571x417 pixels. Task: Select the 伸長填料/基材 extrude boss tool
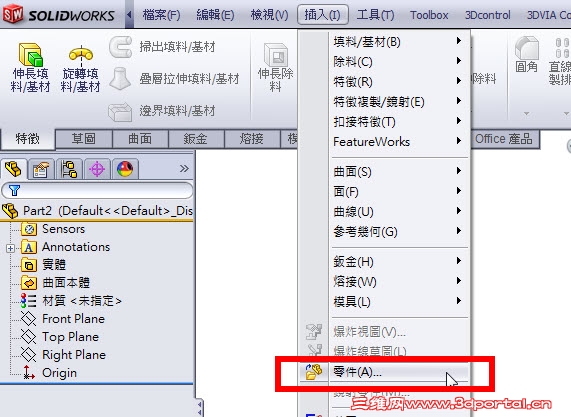(30, 67)
